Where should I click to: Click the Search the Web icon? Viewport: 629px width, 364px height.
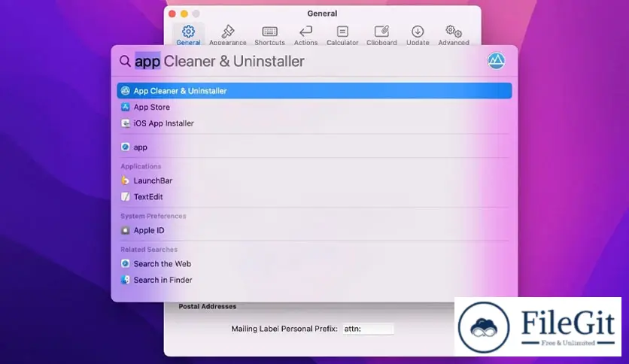126,264
